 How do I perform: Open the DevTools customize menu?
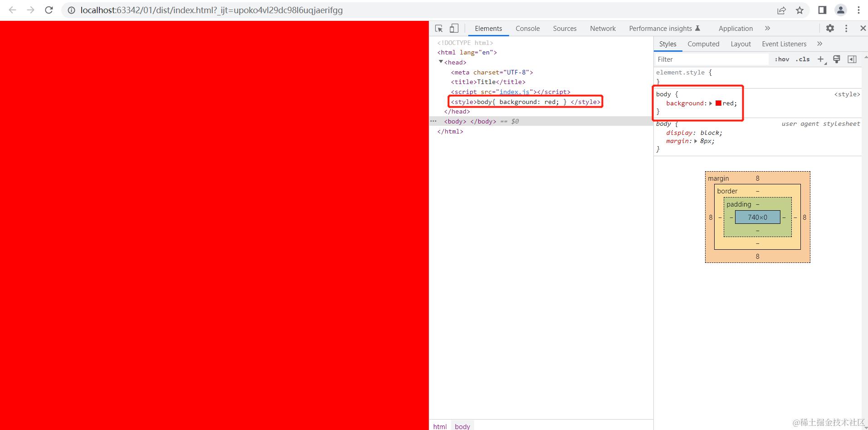tap(846, 28)
